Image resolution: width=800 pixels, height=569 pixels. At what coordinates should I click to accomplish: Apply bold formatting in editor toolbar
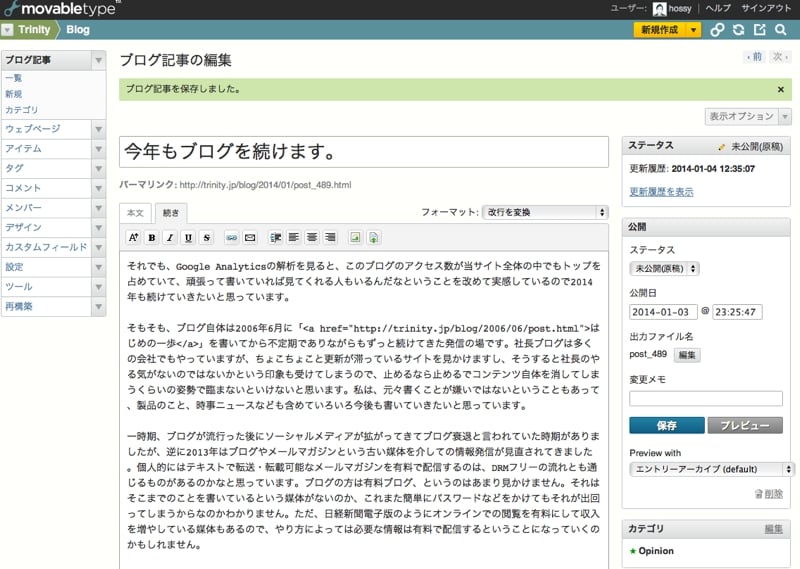[x=152, y=238]
